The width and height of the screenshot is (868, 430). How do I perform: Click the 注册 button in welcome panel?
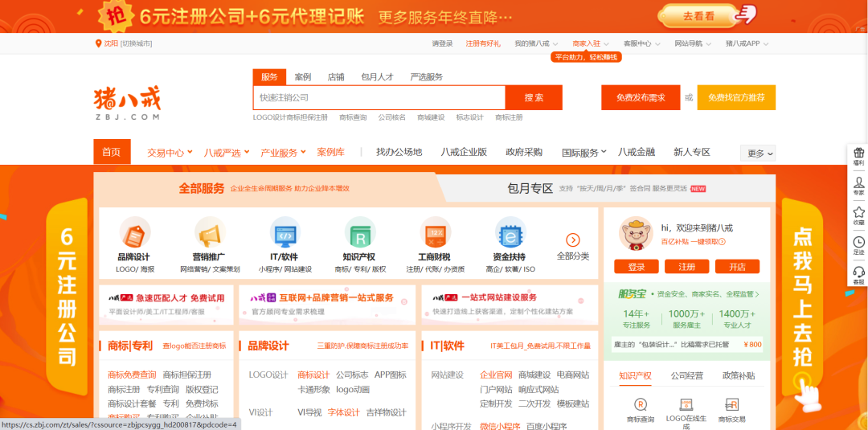687,267
